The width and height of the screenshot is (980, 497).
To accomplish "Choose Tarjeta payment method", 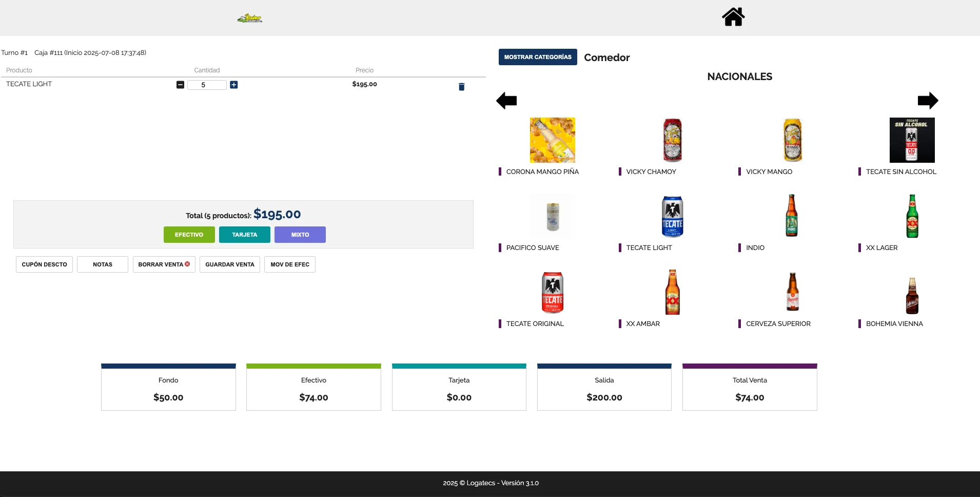I will [x=244, y=235].
